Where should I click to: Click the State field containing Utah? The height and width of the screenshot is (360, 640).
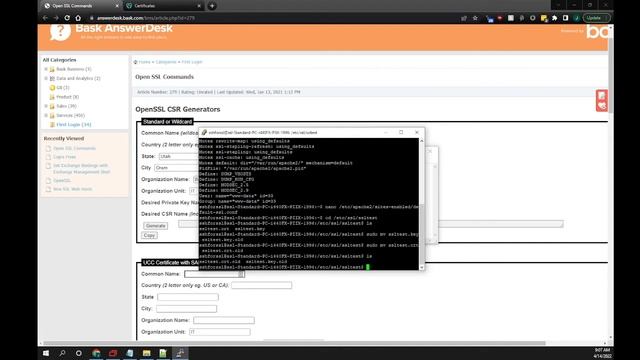click(179, 156)
